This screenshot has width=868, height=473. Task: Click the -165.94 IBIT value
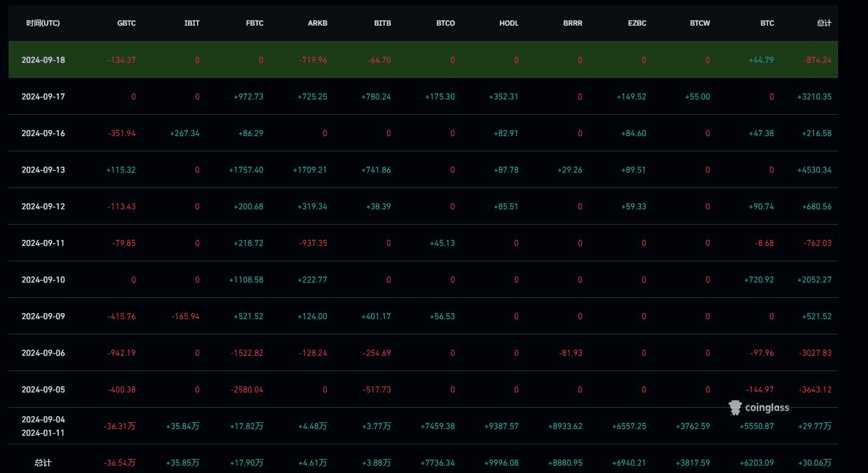[185, 316]
